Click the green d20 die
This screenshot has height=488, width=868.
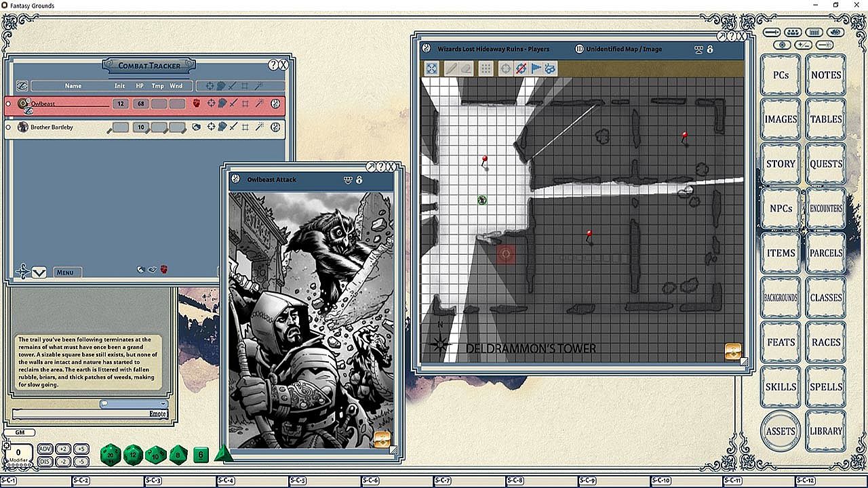coord(111,454)
